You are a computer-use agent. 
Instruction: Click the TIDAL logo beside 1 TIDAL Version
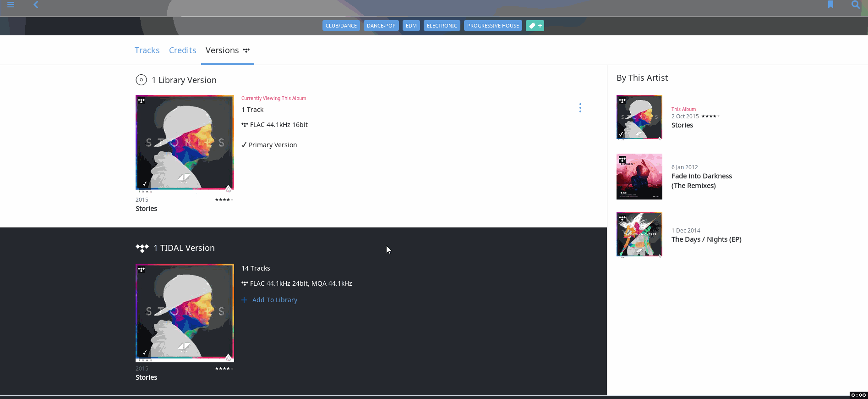142,248
